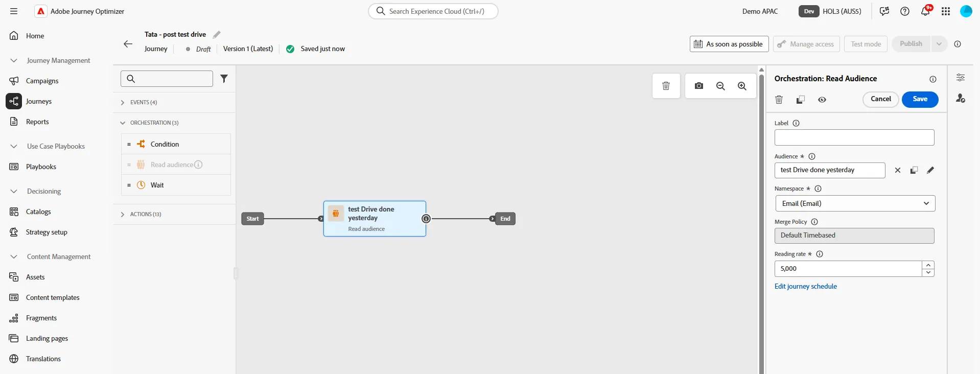This screenshot has width=980, height=374.
Task: Open the palette filter icon
Action: (x=224, y=78)
